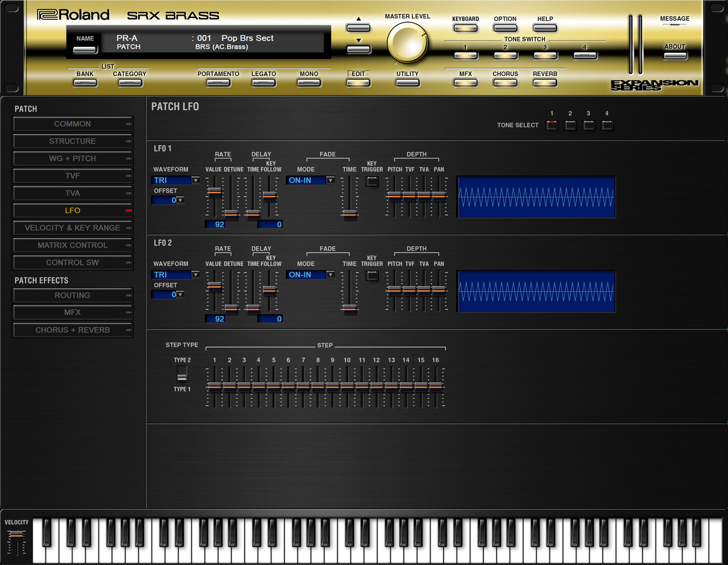This screenshot has height=565, width=728.
Task: Switch Tone Switch 4 on
Action: pos(584,55)
